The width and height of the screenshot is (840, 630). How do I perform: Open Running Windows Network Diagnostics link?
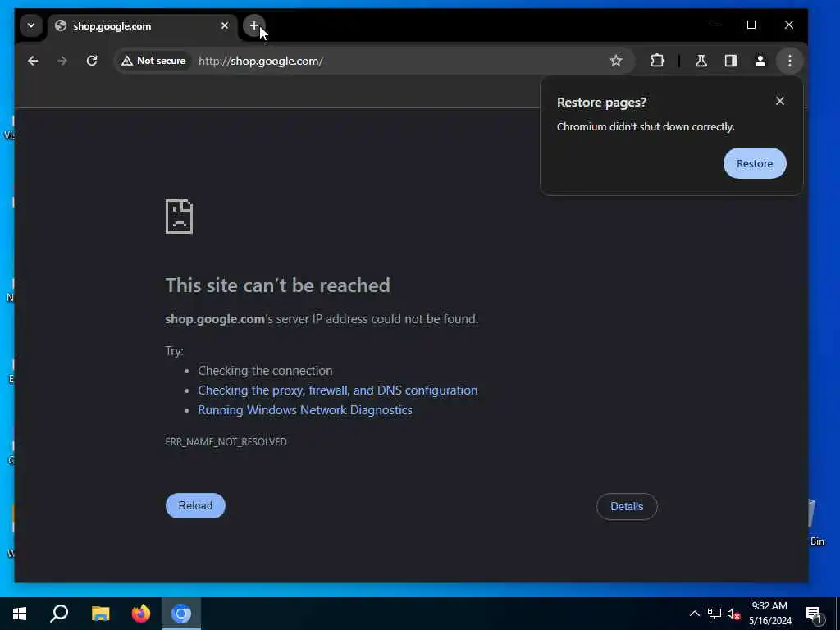coord(305,410)
